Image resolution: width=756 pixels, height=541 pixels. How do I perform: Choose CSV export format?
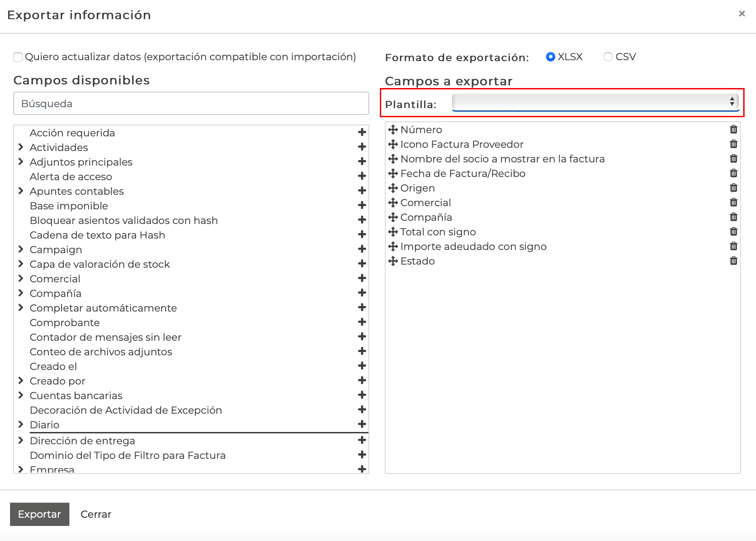[x=608, y=57]
